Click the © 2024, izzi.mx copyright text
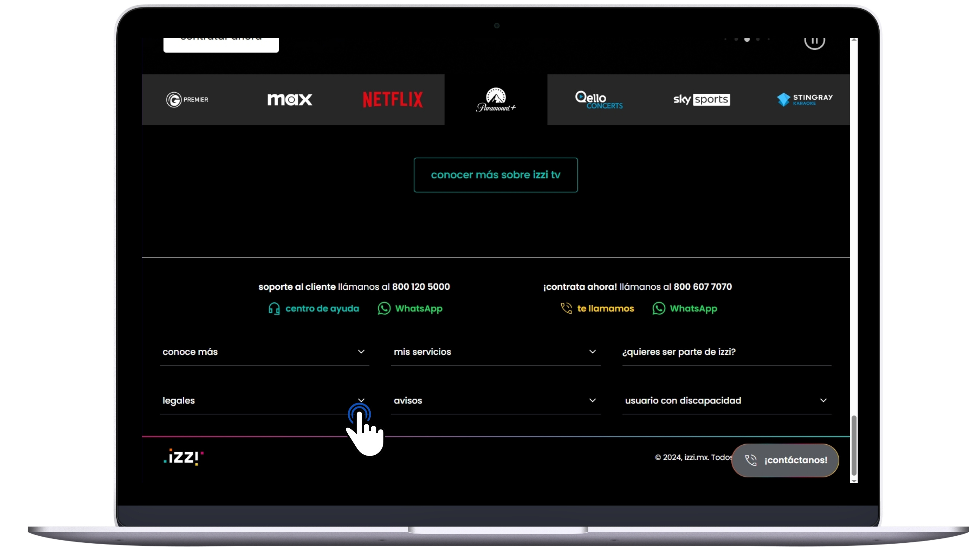 [693, 457]
